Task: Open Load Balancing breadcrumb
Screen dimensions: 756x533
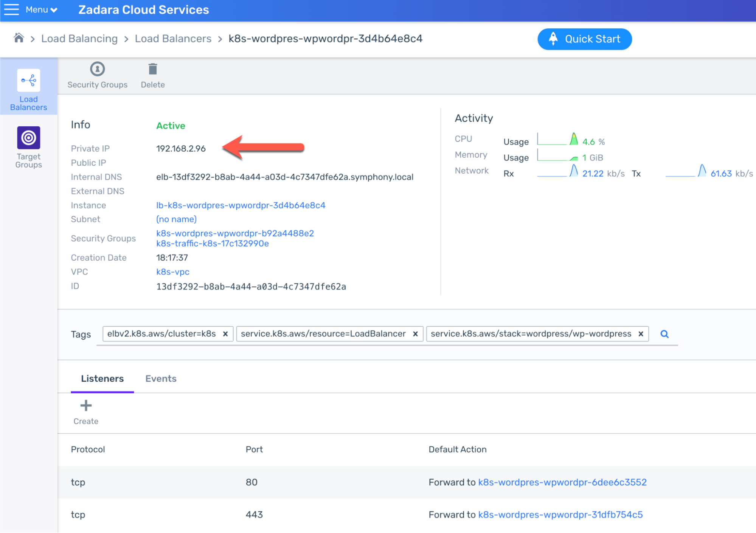Action: (x=79, y=39)
